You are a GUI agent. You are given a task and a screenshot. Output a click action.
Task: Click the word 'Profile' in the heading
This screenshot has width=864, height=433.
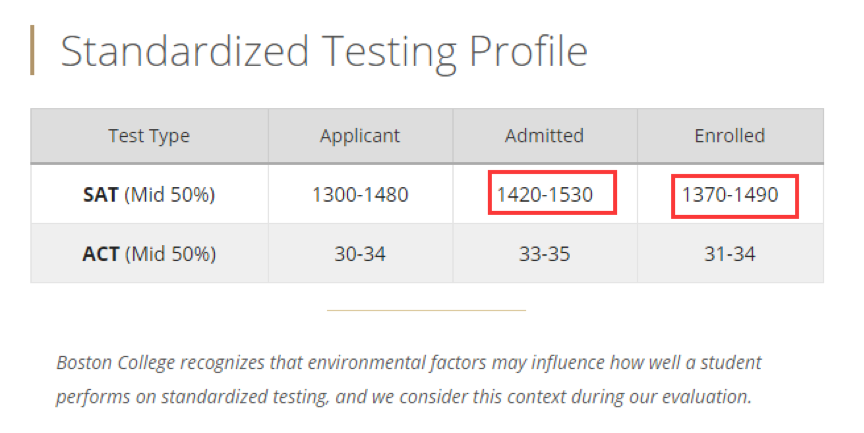click(528, 51)
